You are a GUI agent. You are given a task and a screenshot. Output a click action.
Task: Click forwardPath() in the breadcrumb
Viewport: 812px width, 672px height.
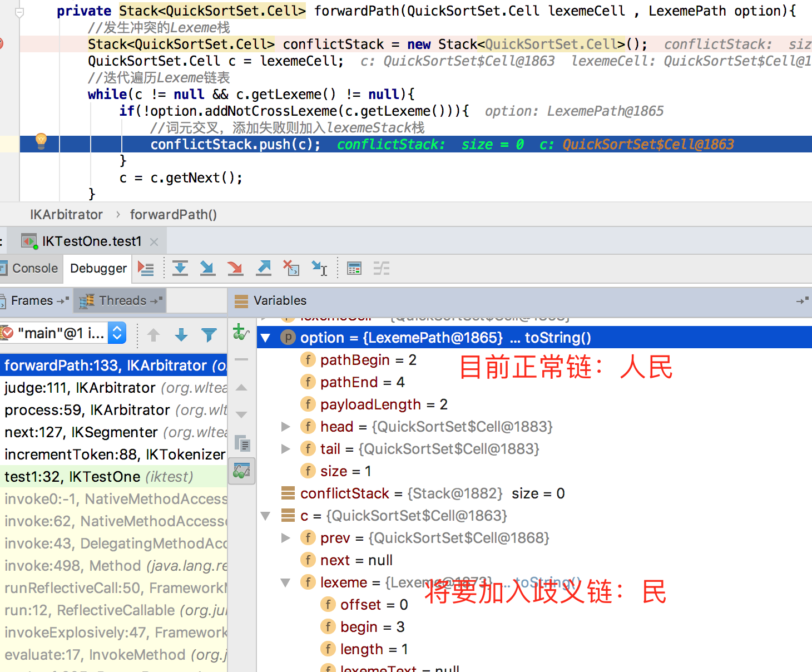pyautogui.click(x=174, y=215)
